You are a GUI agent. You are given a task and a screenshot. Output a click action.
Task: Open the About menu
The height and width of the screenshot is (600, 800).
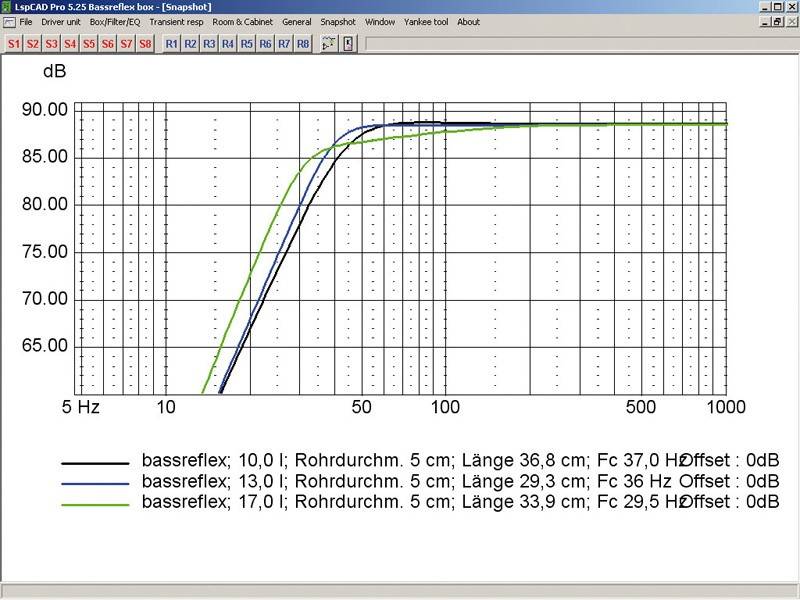[x=468, y=22]
